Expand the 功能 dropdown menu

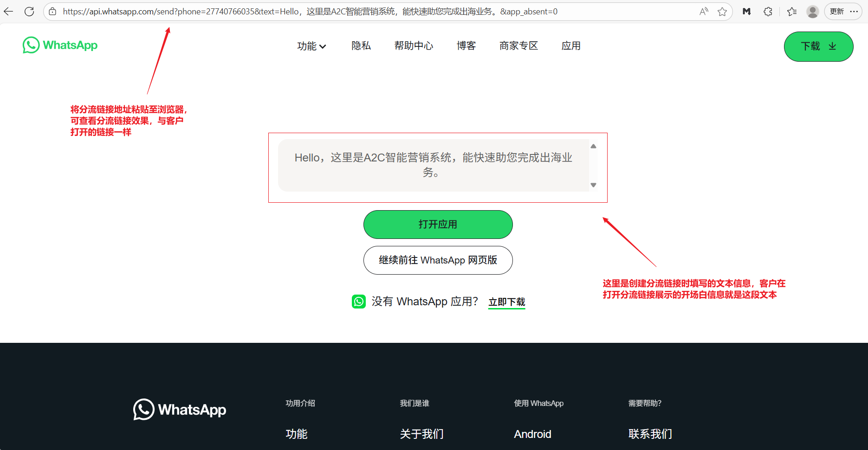pos(311,46)
